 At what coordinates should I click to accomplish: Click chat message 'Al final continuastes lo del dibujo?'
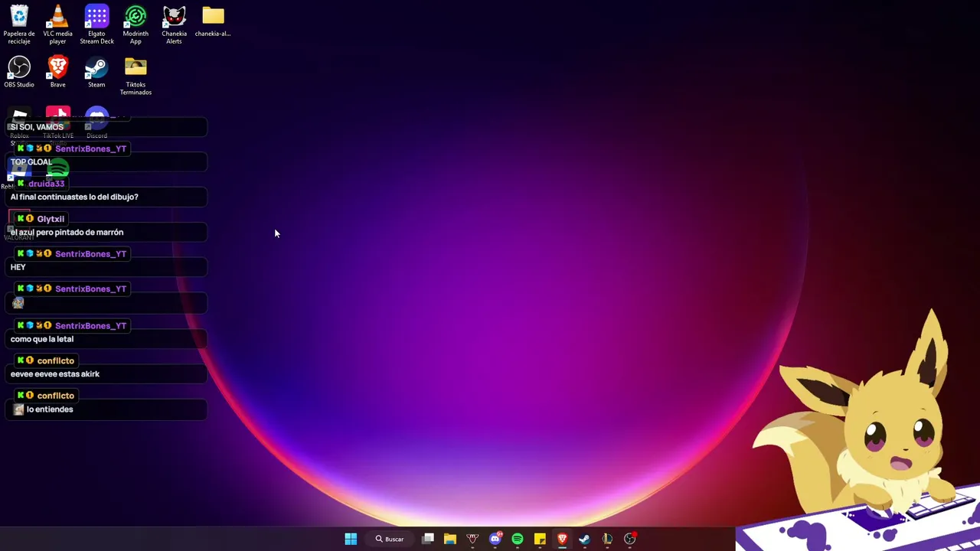74,197
